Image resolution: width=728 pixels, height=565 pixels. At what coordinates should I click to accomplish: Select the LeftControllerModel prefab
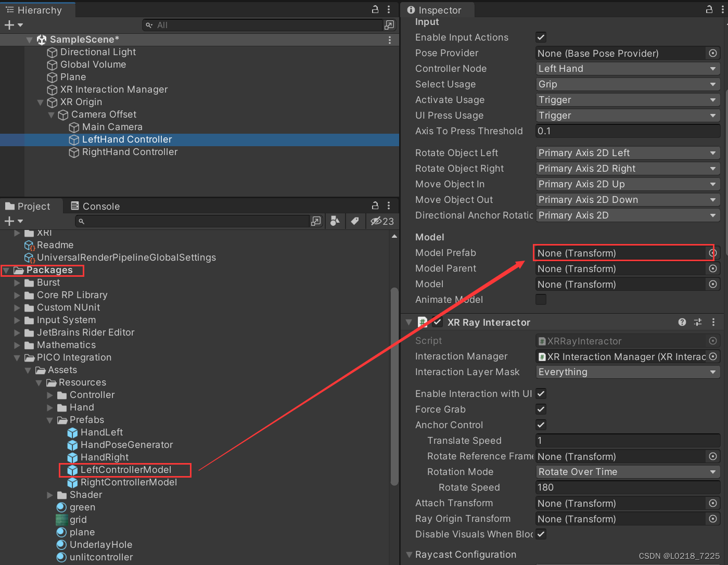[x=126, y=470]
